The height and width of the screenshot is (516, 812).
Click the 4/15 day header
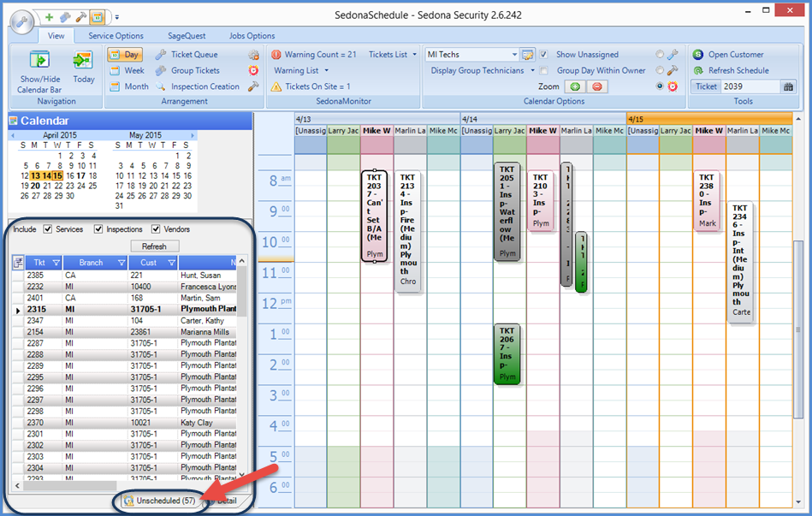(709, 119)
